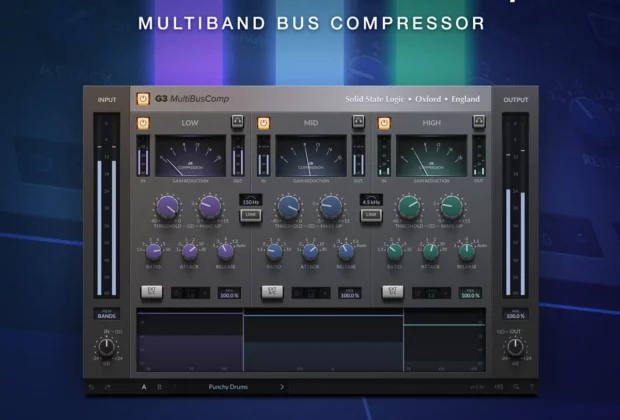This screenshot has width=620, height=420.
Task: Click the input IN gain knob
Action: coord(106,347)
